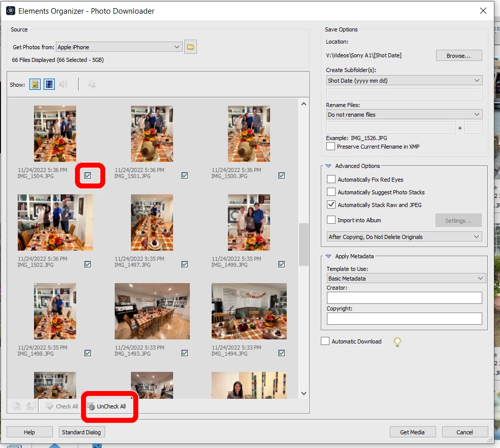Open the After Copying delete options dropdown
The height and width of the screenshot is (448, 500).
(x=404, y=237)
